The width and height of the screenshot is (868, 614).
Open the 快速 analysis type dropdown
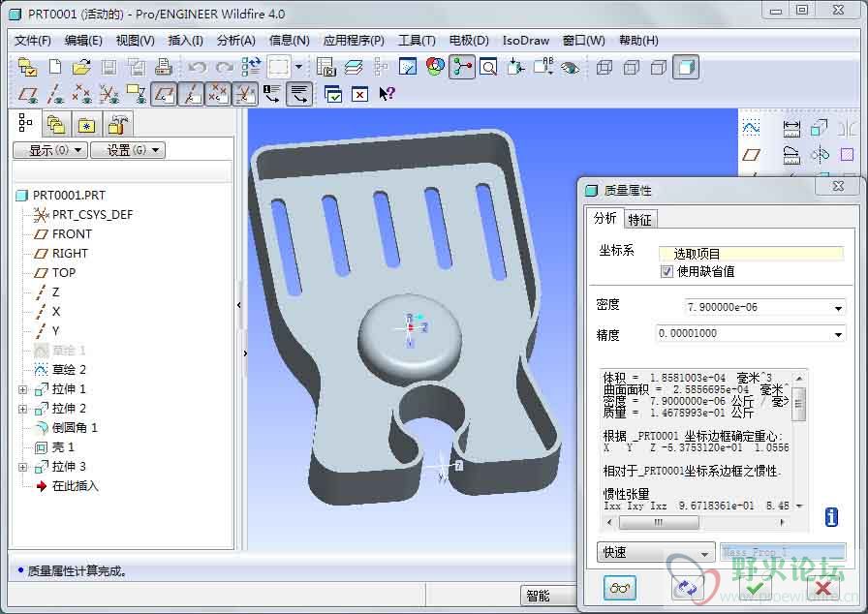[656, 552]
